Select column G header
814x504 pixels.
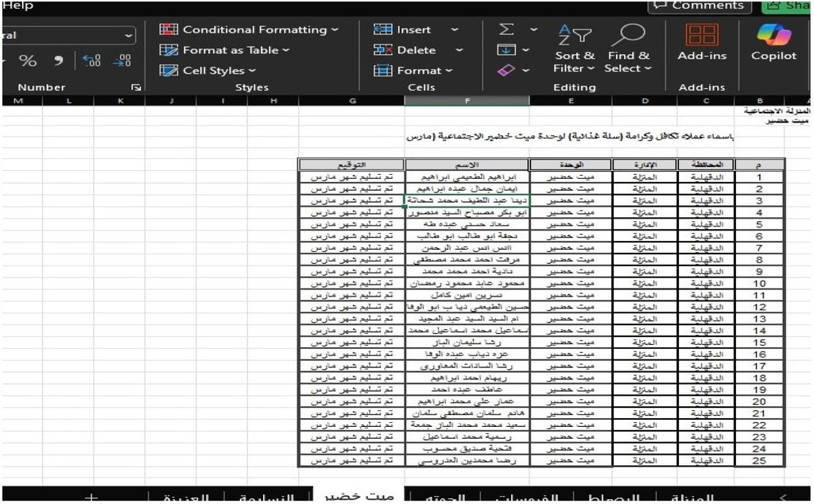tap(352, 101)
